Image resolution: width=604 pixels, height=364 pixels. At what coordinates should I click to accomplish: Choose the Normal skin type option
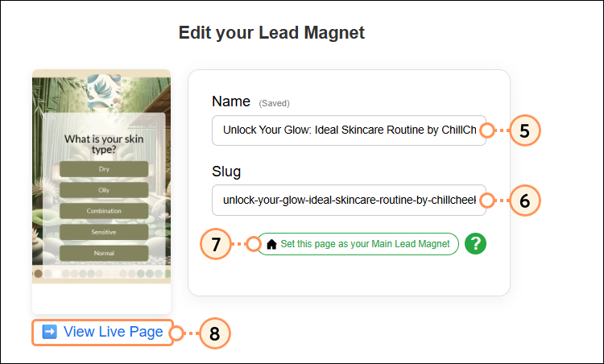pos(104,253)
